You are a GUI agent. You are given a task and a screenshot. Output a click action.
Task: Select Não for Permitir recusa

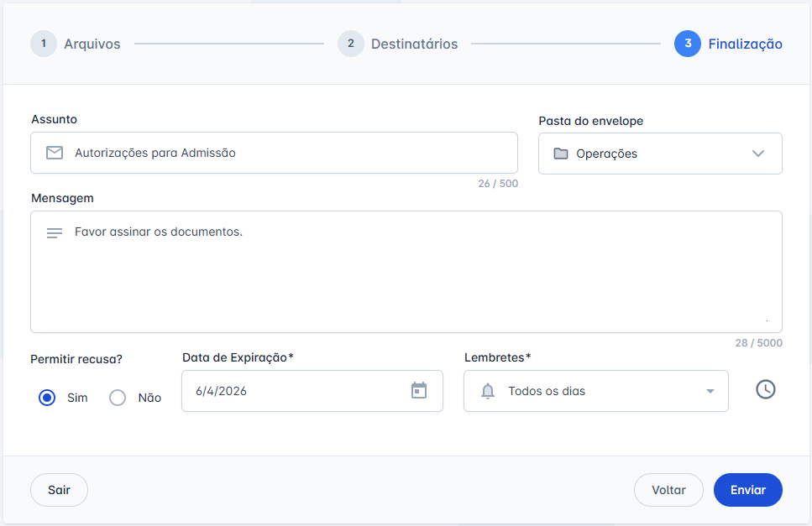point(117,398)
